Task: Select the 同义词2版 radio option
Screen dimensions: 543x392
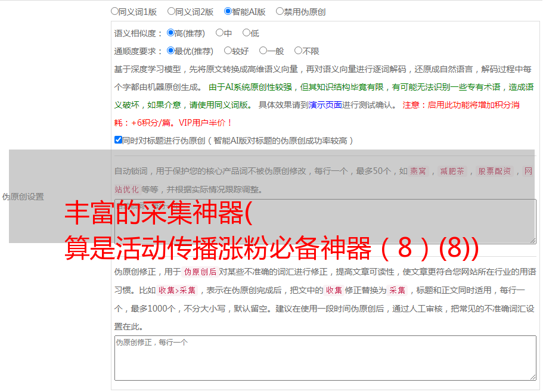Action: pyautogui.click(x=171, y=11)
